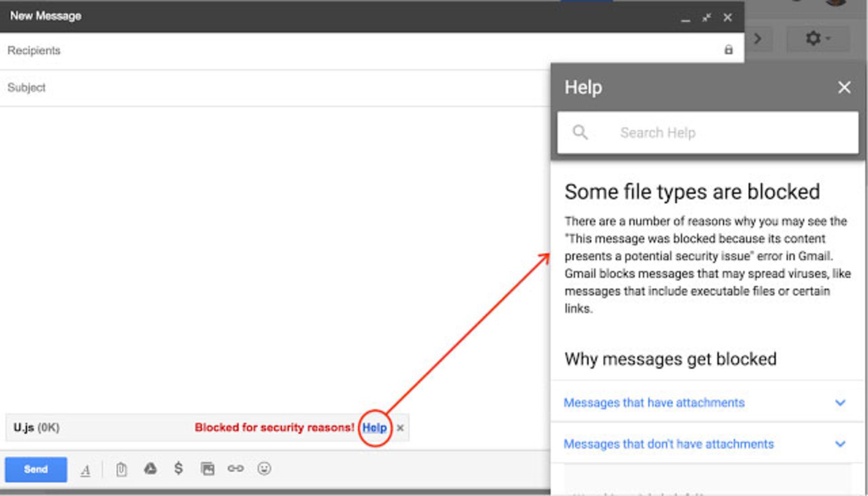The width and height of the screenshot is (868, 496).
Task: Insert a photo into the message
Action: click(x=207, y=469)
